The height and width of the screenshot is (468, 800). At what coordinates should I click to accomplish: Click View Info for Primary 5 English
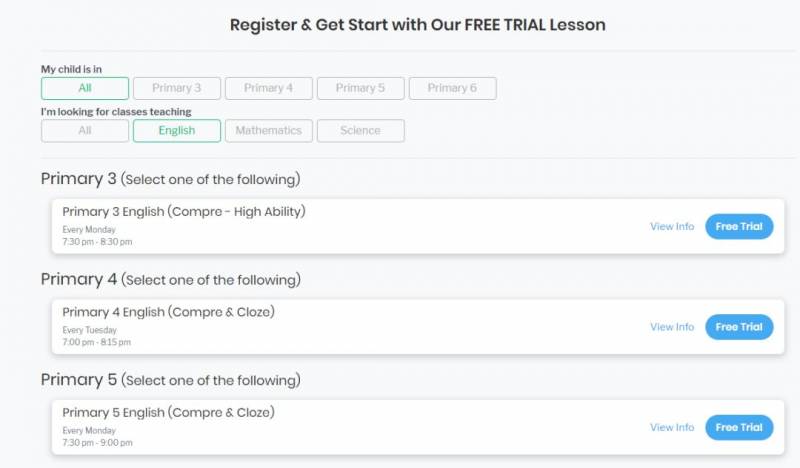click(672, 427)
